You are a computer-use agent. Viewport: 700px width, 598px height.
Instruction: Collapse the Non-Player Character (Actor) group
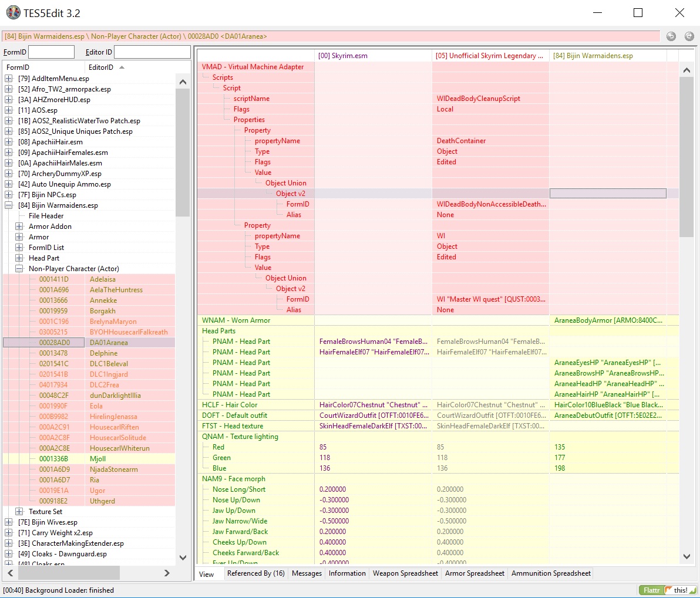[19, 269]
